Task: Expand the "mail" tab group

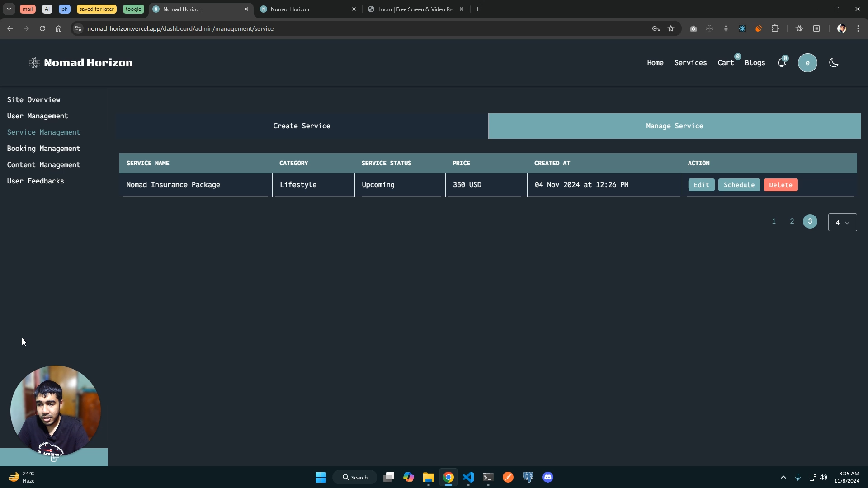Action: [x=28, y=9]
